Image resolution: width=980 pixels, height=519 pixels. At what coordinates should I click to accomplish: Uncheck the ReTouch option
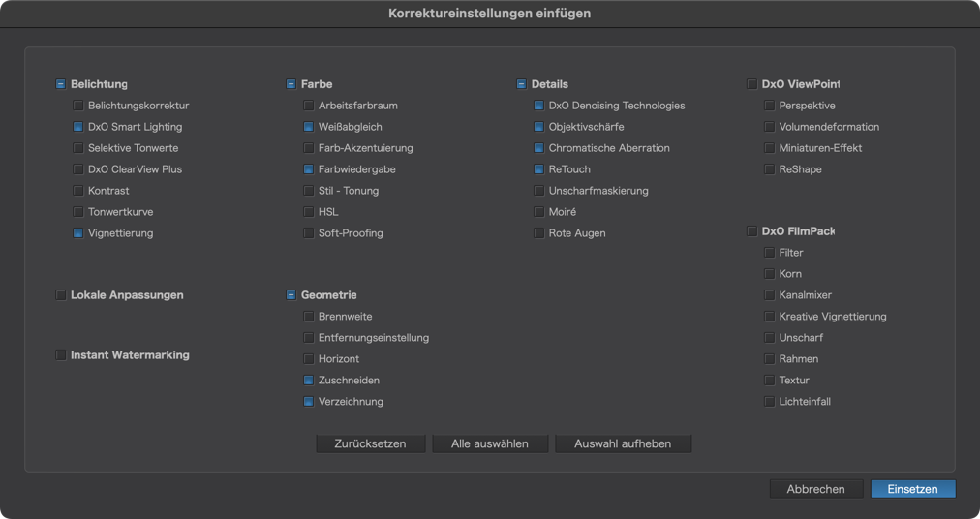[538, 169]
